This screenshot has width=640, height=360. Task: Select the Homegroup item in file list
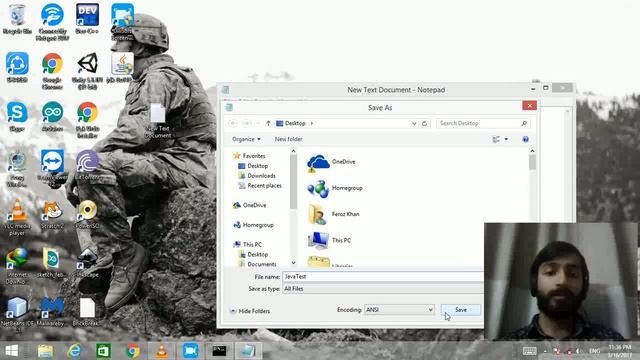click(335, 189)
